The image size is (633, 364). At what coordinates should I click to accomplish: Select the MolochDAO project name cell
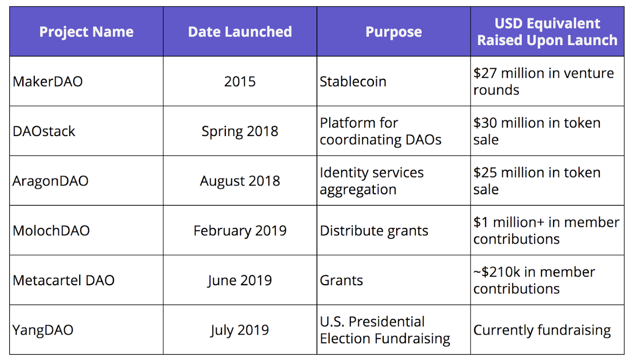[52, 231]
